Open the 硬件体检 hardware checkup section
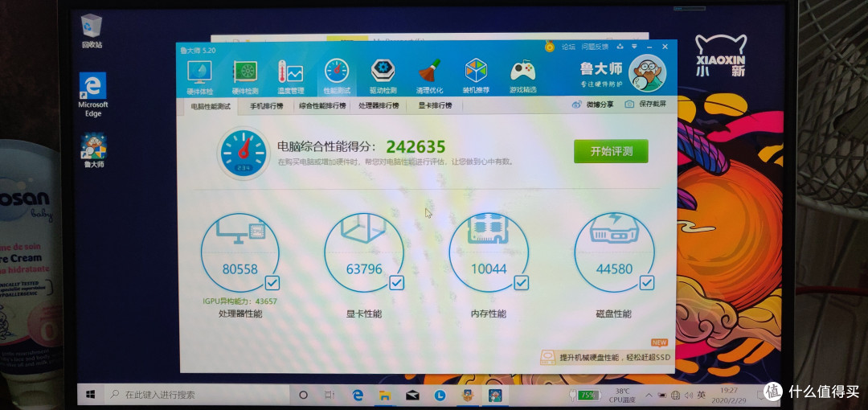The height and width of the screenshot is (410, 868). point(199,77)
